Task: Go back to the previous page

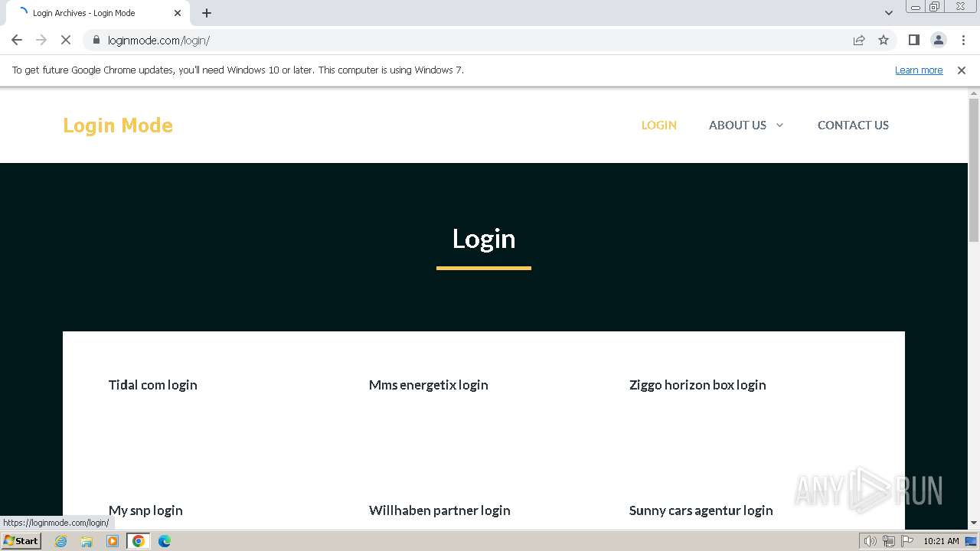Action: (17, 40)
